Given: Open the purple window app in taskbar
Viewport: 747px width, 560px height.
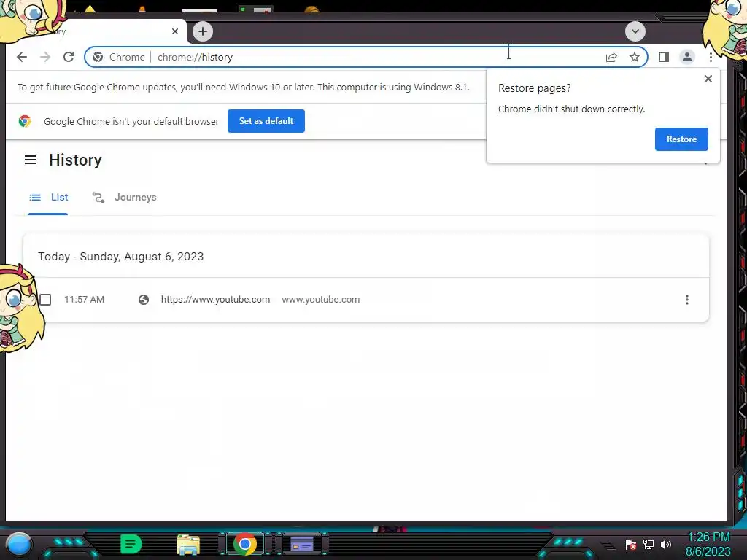Looking at the screenshot, I should click(302, 544).
